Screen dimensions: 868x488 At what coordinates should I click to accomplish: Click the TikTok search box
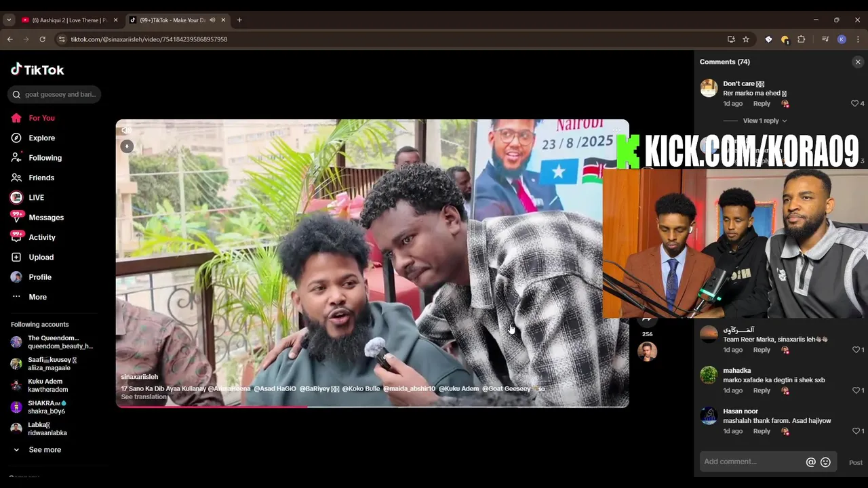[54, 94]
